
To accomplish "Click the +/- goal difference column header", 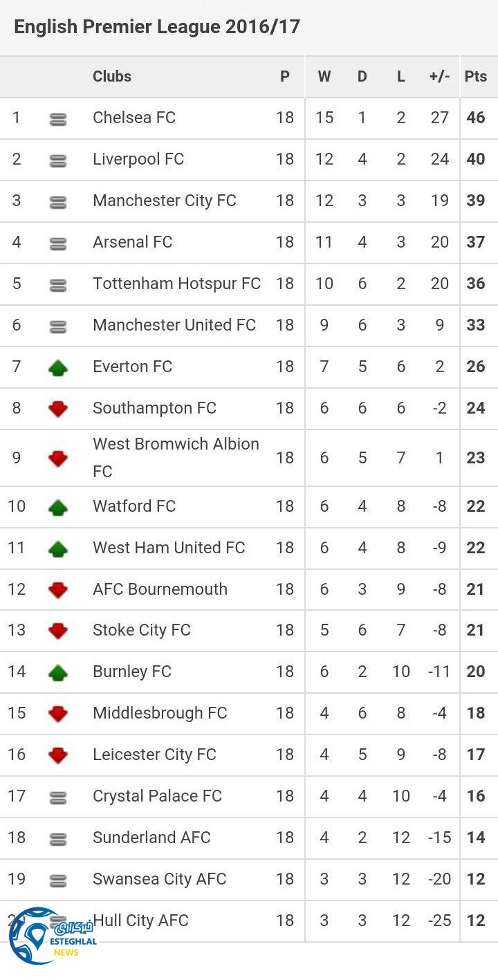I will 439,76.
